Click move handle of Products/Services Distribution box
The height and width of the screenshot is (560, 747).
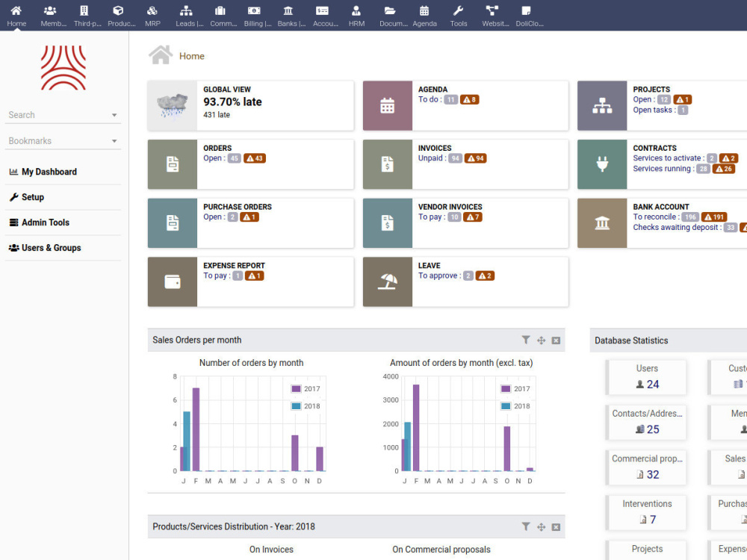pyautogui.click(x=541, y=527)
